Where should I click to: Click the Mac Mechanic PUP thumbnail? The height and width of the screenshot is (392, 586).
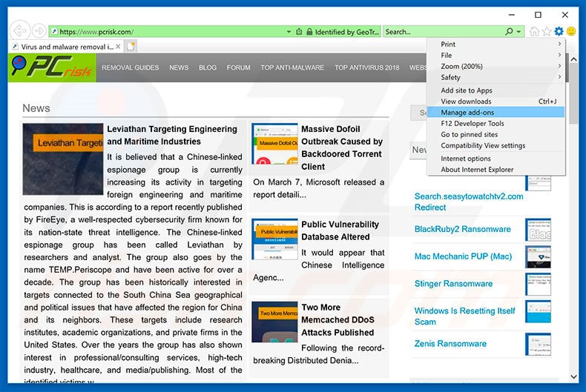tap(539, 257)
